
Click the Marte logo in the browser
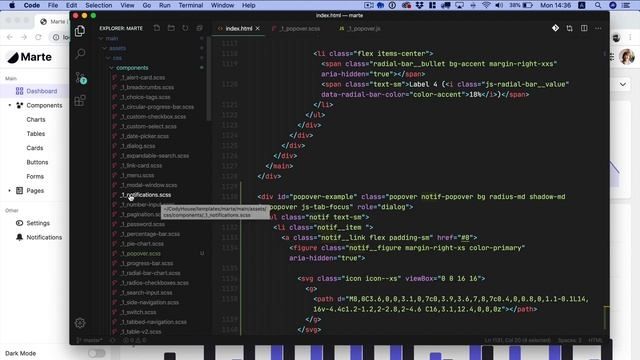pos(29,57)
